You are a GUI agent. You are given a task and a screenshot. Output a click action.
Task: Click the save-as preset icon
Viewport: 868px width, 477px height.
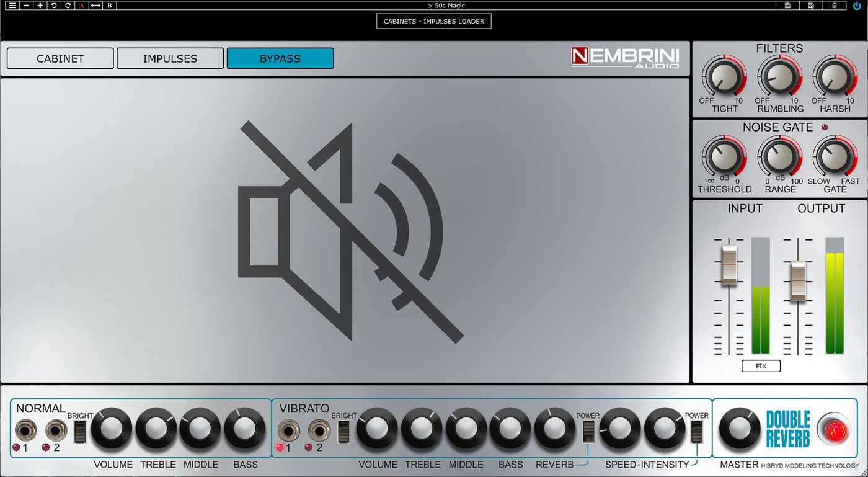pyautogui.click(x=811, y=6)
